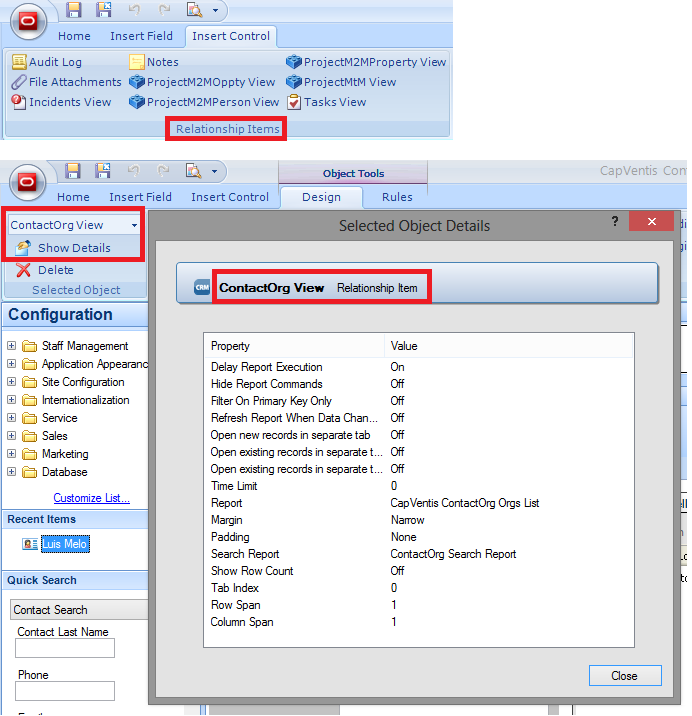Insert the Notes control

click(x=154, y=62)
